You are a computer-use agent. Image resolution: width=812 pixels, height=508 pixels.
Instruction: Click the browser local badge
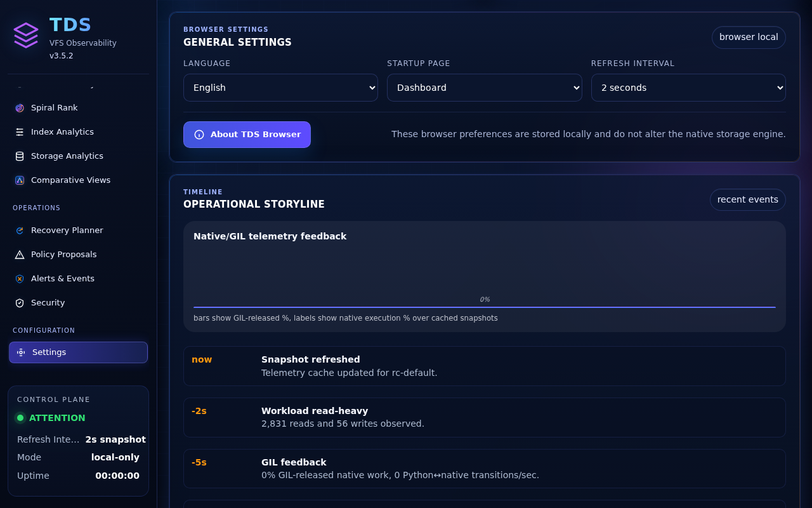749,37
